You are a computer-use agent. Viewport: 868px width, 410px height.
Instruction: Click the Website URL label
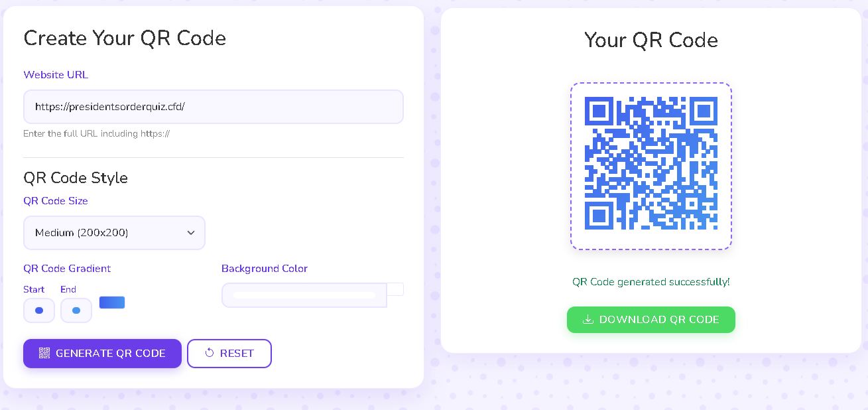pos(56,75)
